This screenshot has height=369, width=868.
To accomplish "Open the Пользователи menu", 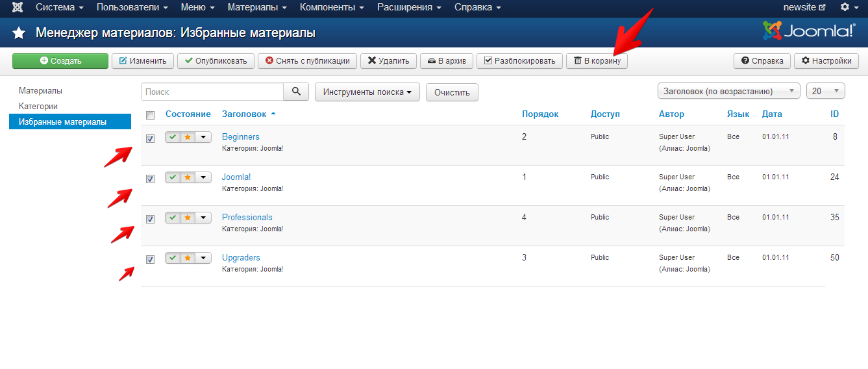I will [x=132, y=8].
